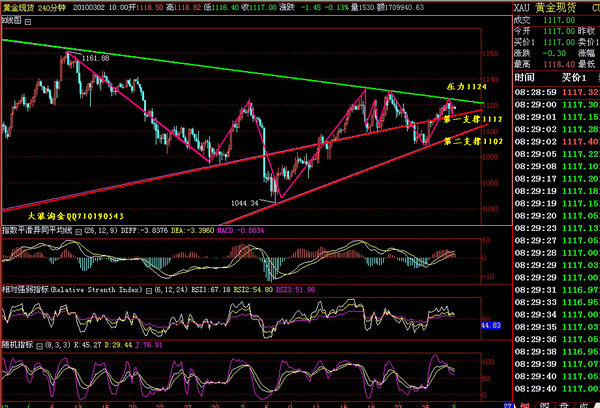Collapse the K线图 panel with its box toggle
The image size is (600, 408).
[x=28, y=22]
